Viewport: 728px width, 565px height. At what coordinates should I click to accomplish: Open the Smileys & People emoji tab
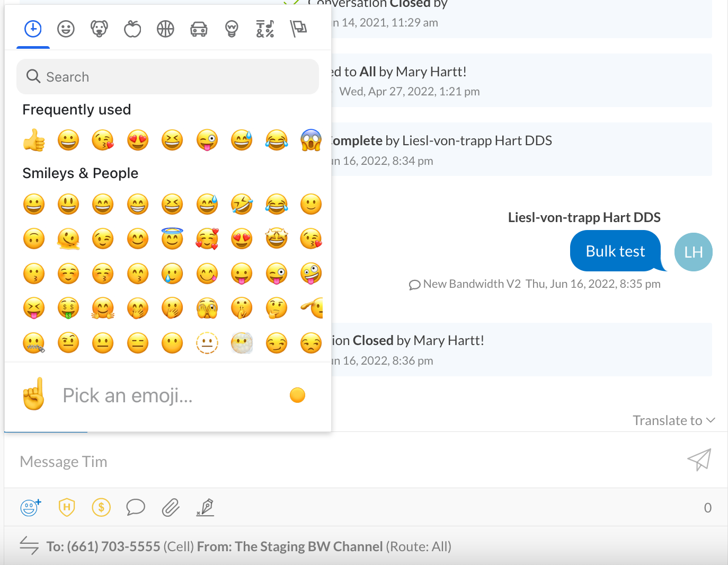[66, 29]
